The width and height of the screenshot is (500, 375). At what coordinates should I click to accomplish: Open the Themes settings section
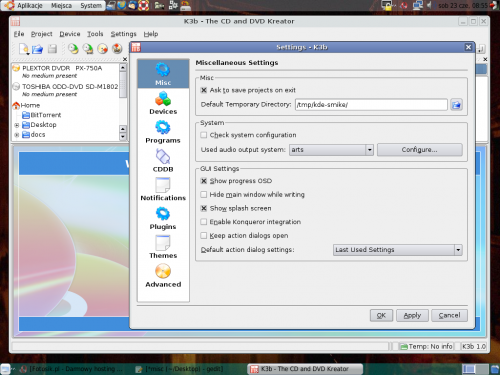pos(163,247)
